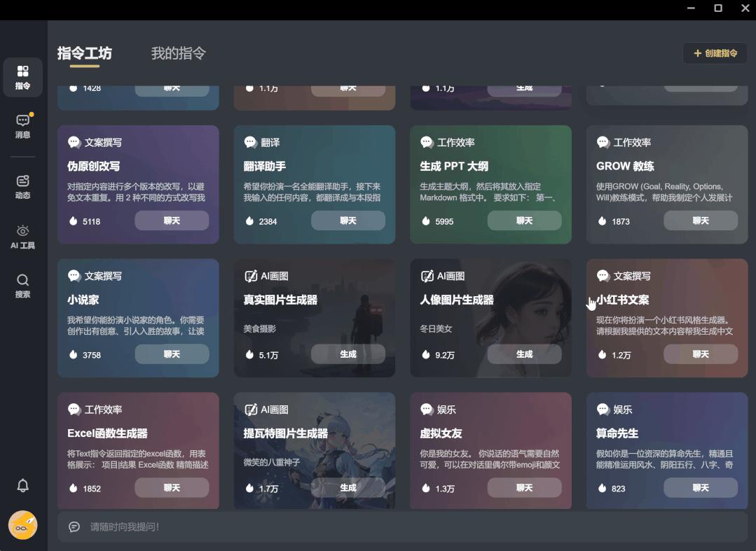The height and width of the screenshot is (551, 756).
Task: Open the 动态 section from the sidebar
Action: (x=22, y=186)
